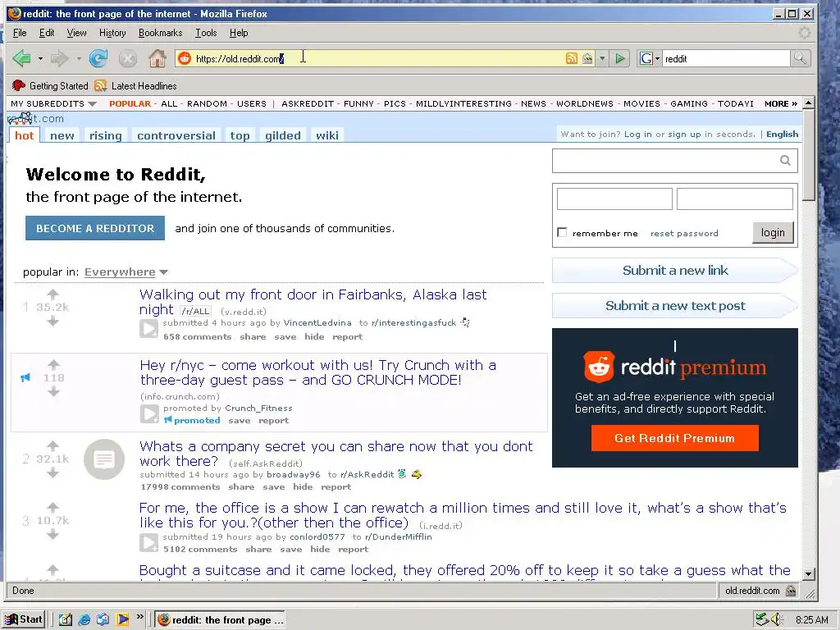Viewport: 840px width, 630px height.
Task: Open the Tools menu
Action: tap(206, 33)
